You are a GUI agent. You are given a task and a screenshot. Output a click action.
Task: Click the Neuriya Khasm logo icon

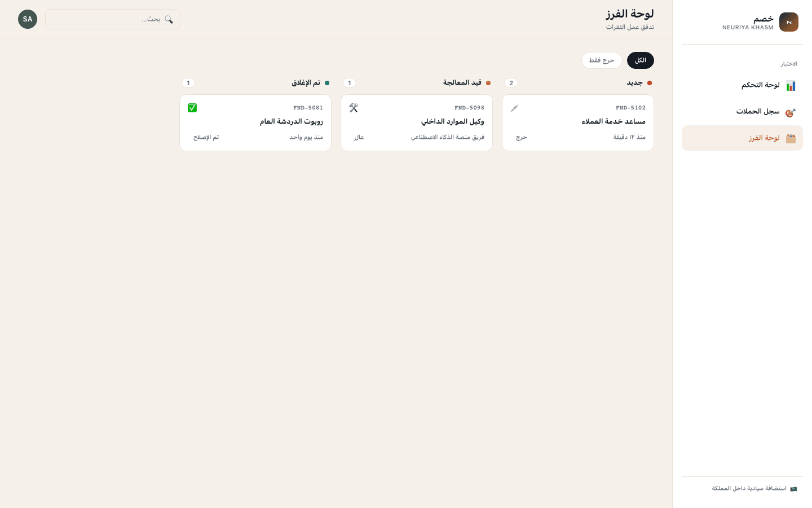point(789,22)
